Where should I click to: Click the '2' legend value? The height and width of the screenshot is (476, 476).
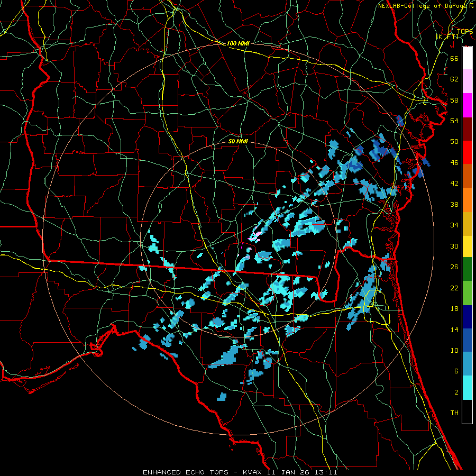point(456,392)
